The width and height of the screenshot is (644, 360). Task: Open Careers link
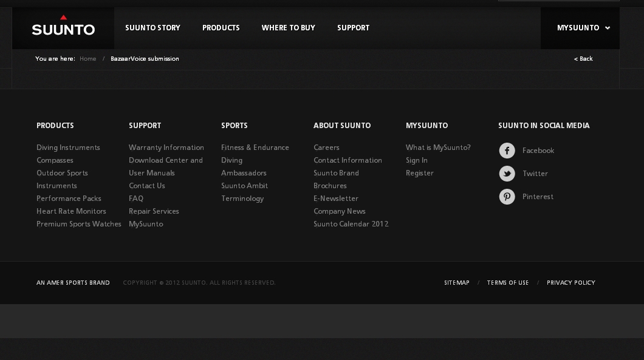click(326, 148)
